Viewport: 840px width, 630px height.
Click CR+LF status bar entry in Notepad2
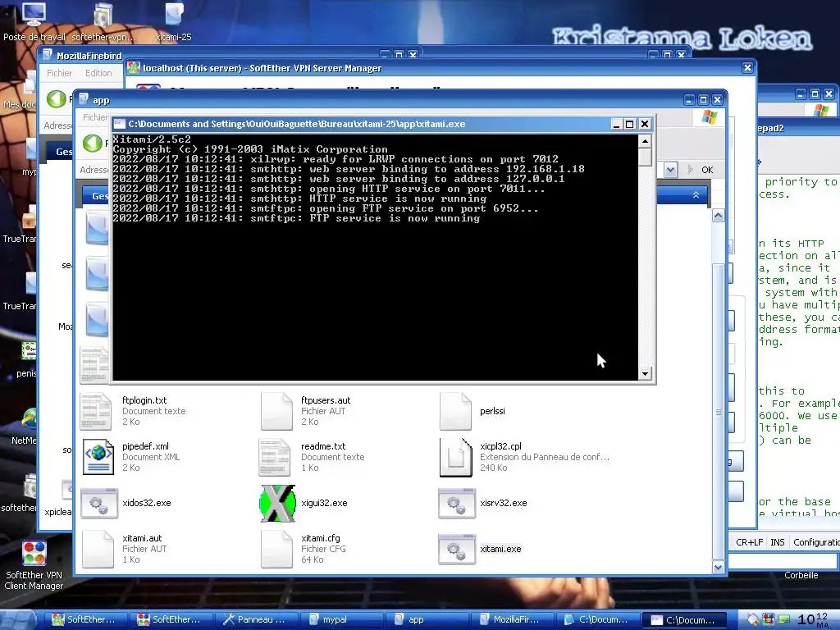click(749, 542)
